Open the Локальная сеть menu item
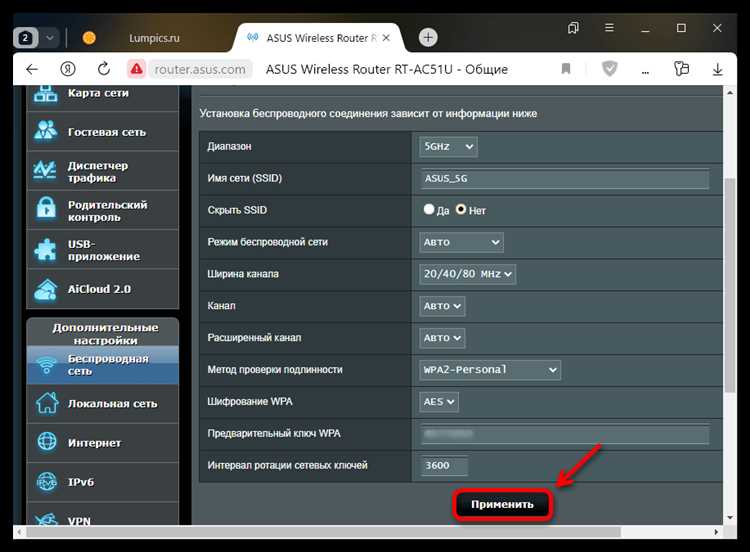 tap(103, 404)
